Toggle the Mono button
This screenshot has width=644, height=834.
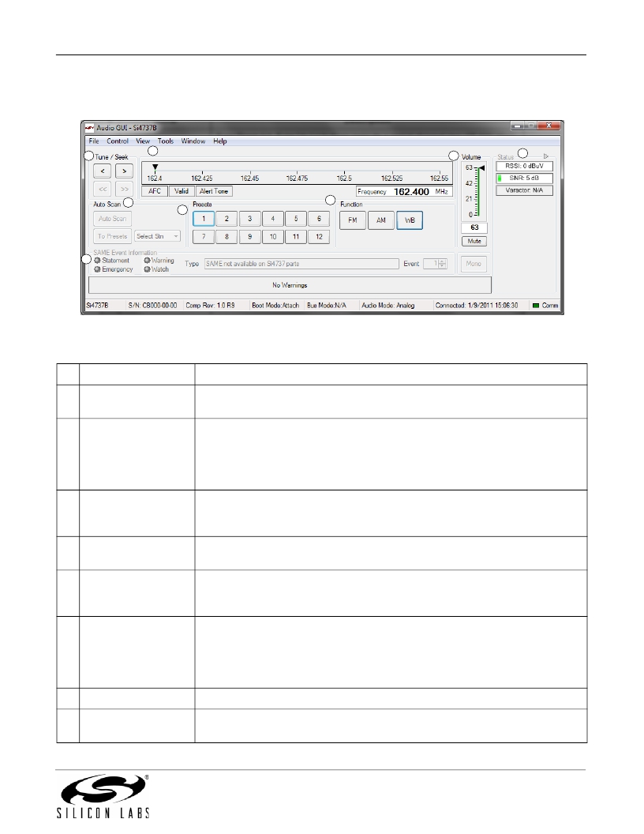(x=474, y=264)
